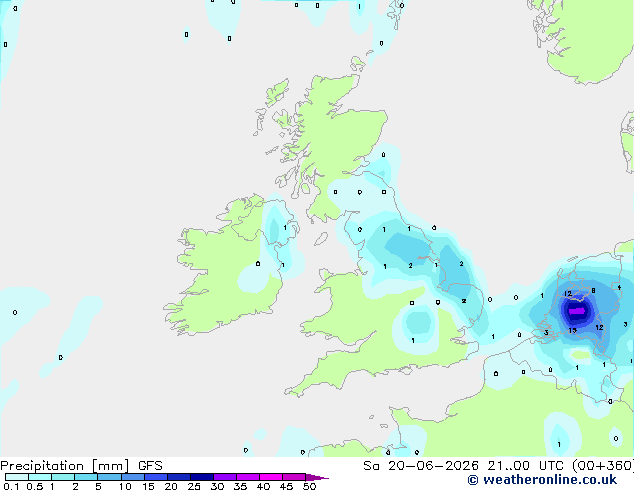Click the '8' precipitation value on the map

[x=593, y=290]
